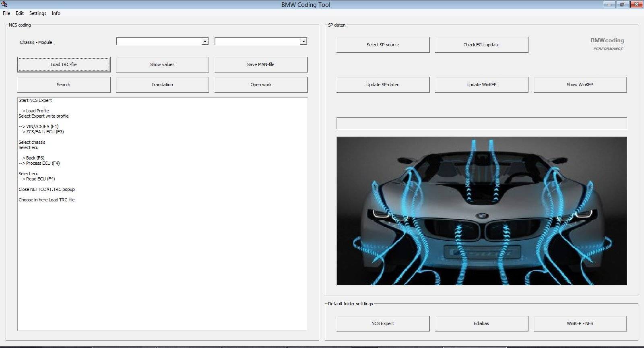This screenshot has height=348, width=644.
Task: Open the Translation function
Action: click(x=162, y=85)
